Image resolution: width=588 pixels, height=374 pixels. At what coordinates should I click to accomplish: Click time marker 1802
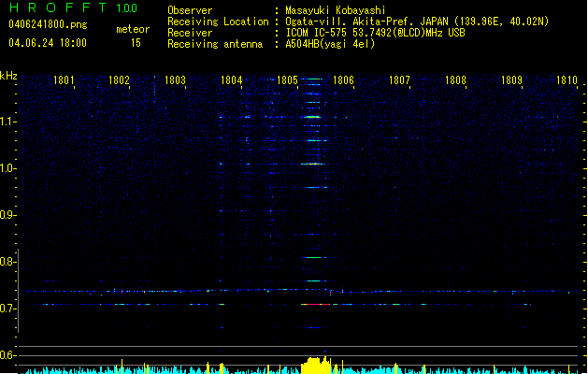119,80
